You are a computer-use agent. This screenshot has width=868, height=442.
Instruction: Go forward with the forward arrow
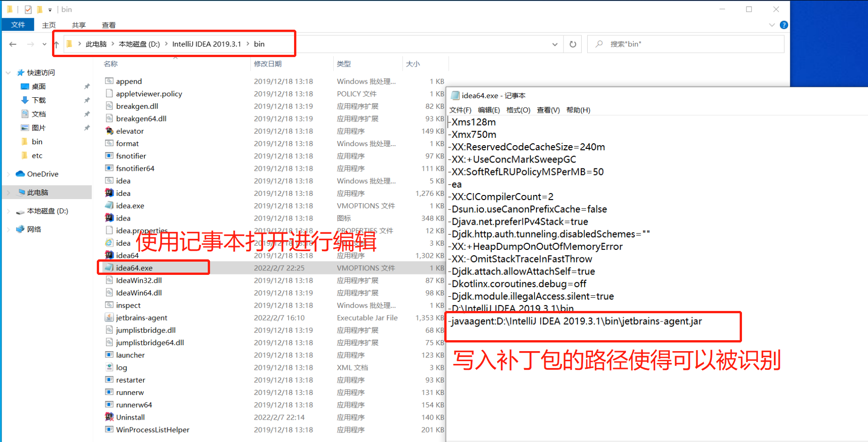click(x=31, y=44)
